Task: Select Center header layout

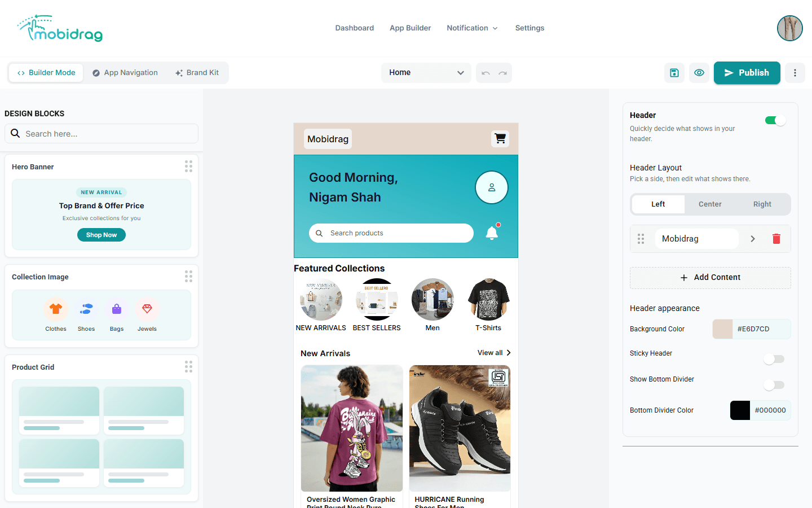Action: (x=710, y=204)
